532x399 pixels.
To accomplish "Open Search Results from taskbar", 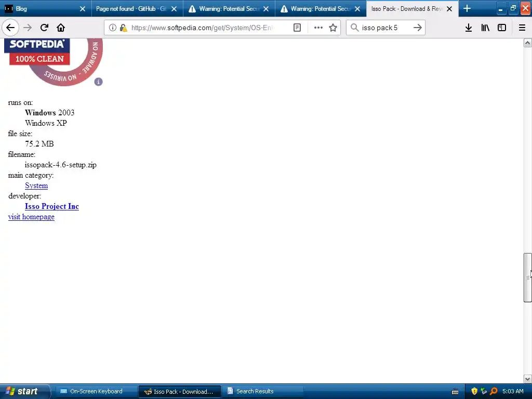I will click(263, 391).
